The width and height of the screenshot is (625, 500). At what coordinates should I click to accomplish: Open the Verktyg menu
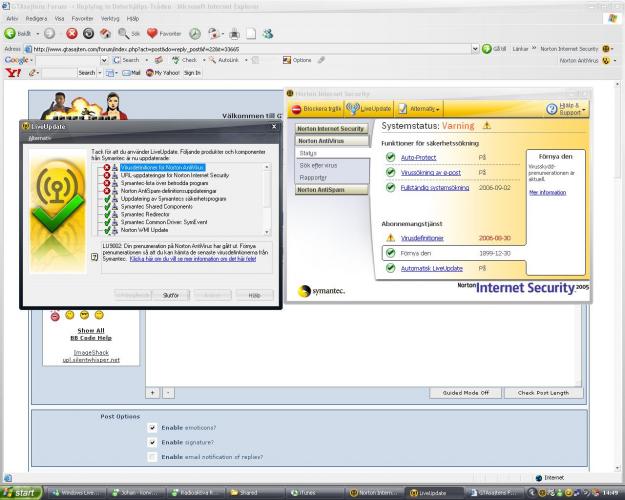[x=112, y=17]
